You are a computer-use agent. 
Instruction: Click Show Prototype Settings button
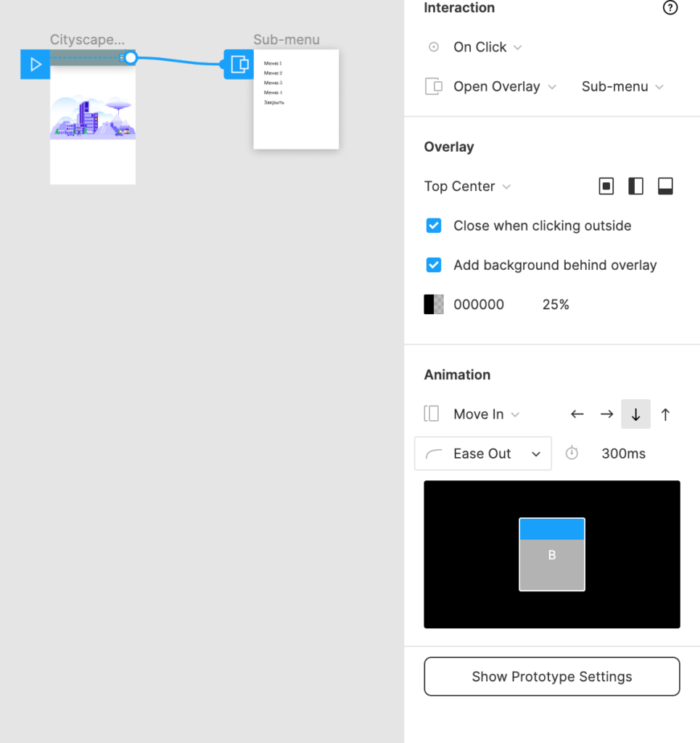coord(551,676)
